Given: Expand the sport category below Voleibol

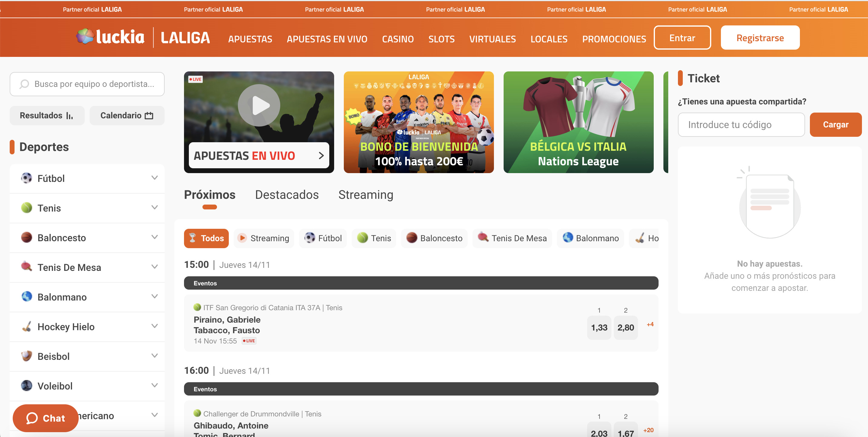Looking at the screenshot, I should (x=155, y=415).
